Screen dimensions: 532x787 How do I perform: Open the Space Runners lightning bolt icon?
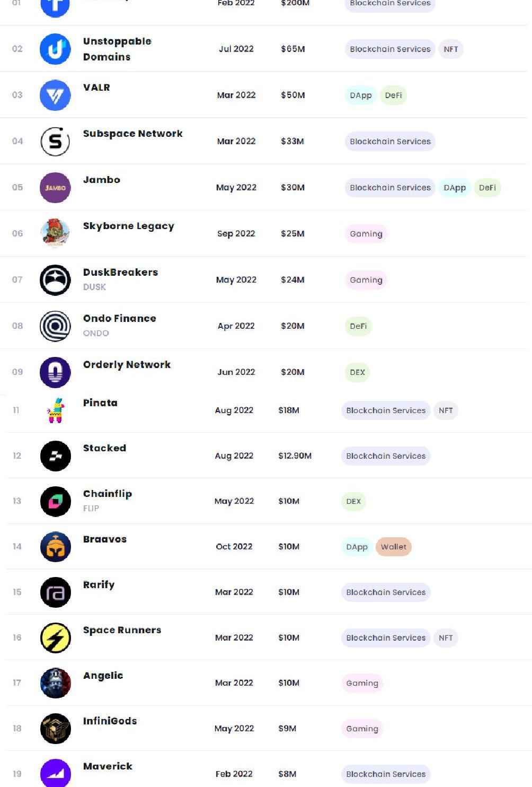tap(55, 637)
